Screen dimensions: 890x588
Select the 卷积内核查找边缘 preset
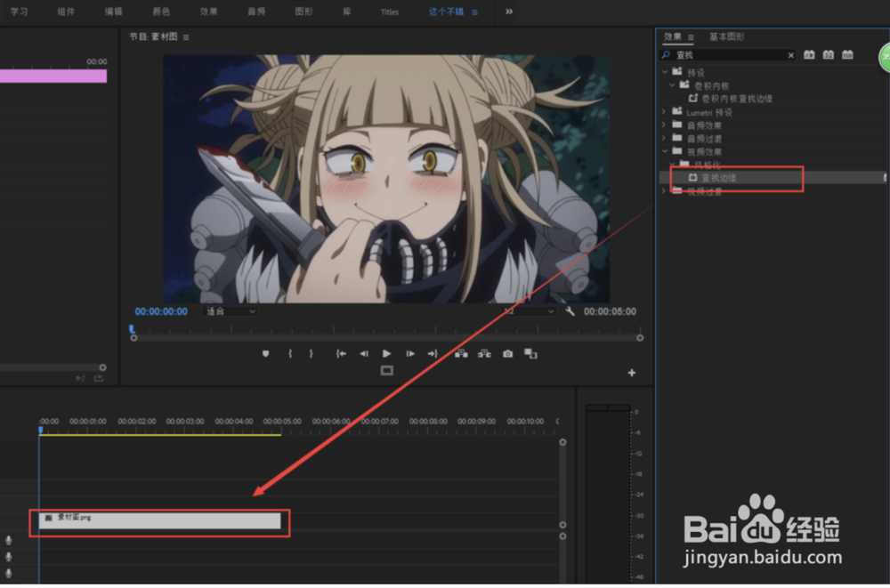coord(737,99)
